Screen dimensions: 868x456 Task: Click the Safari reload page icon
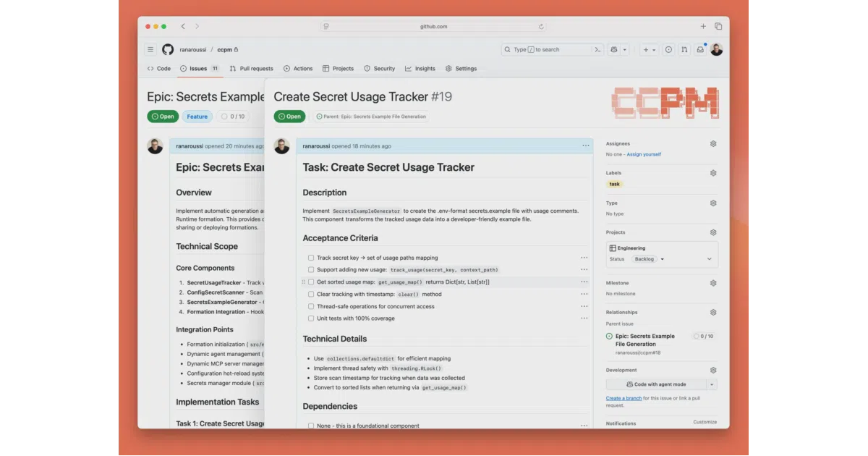(541, 27)
